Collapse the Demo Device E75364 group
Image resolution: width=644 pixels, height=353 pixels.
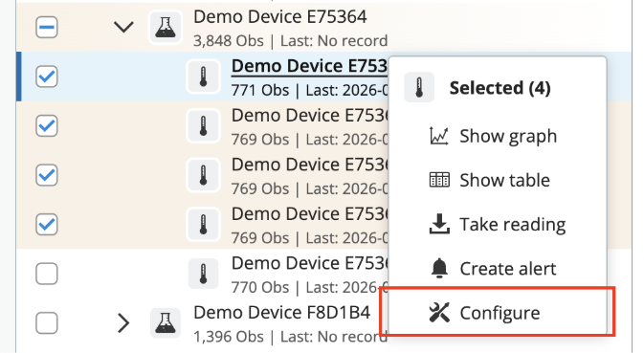[123, 27]
